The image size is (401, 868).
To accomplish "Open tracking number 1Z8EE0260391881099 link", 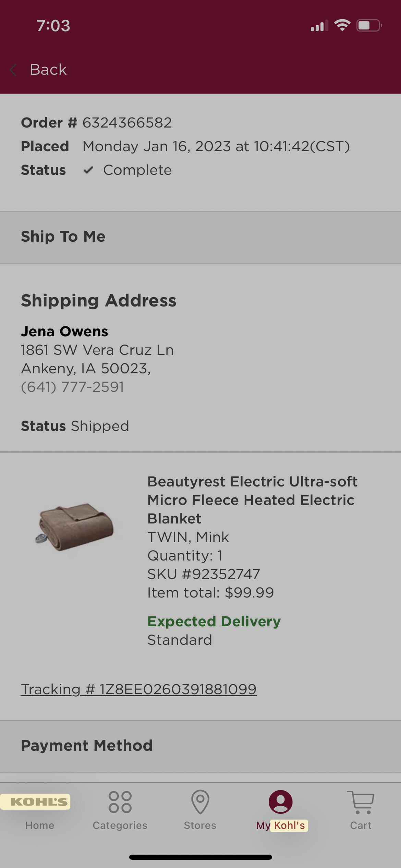I will point(139,689).
